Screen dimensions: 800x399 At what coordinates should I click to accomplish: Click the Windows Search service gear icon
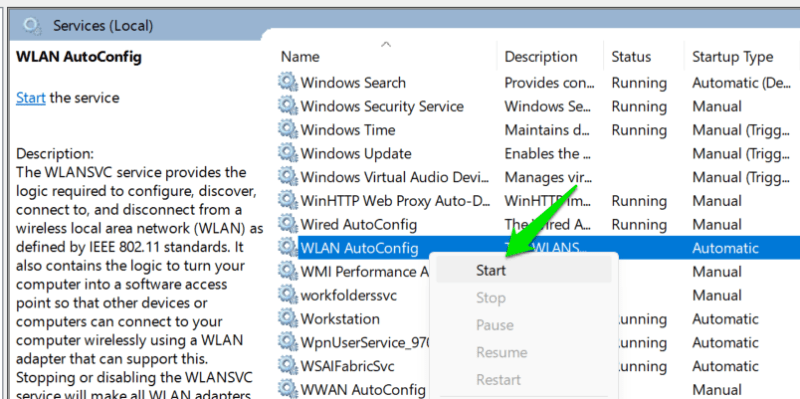[x=288, y=83]
